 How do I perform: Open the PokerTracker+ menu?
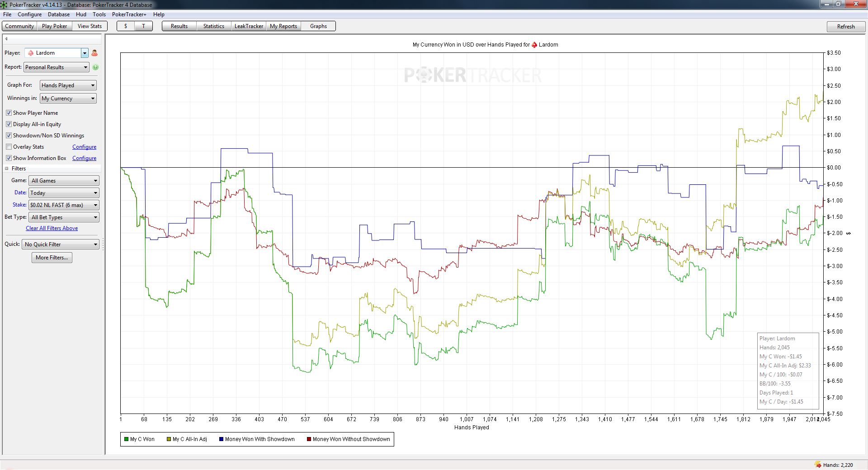point(129,14)
